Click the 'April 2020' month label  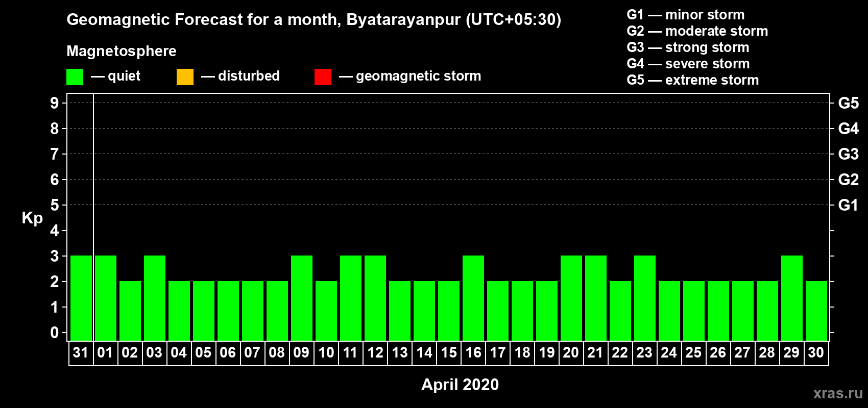(x=460, y=385)
